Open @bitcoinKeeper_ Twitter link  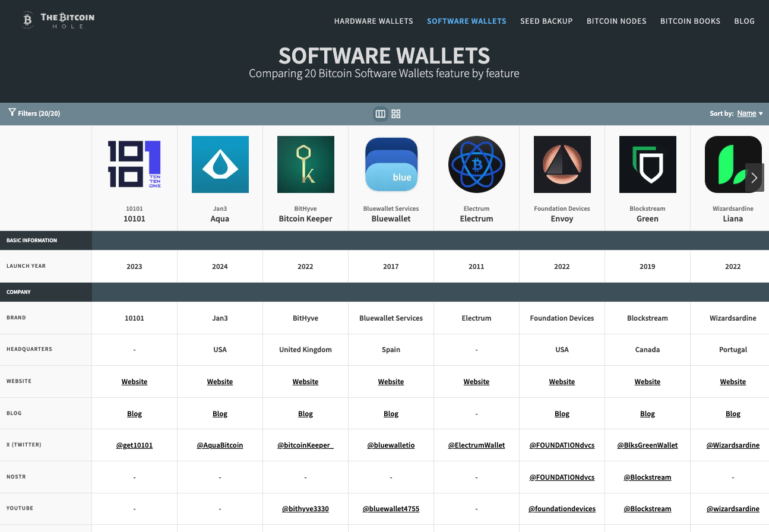306,445
